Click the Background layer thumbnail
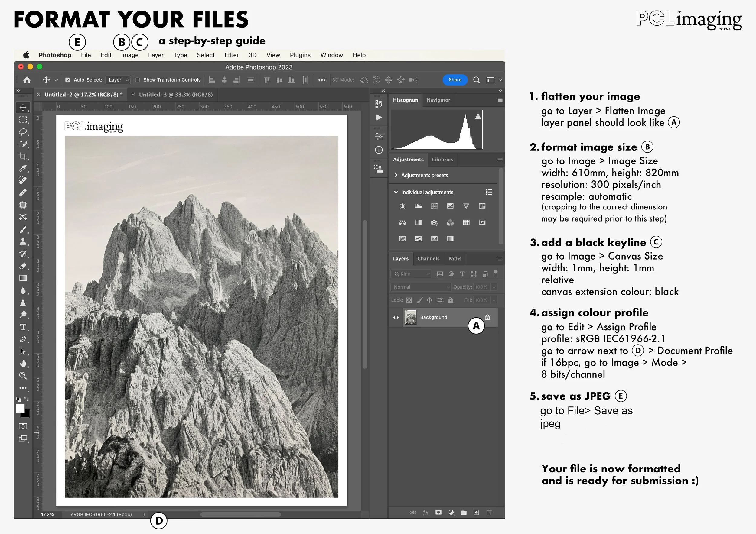The height and width of the screenshot is (534, 756). pyautogui.click(x=410, y=318)
